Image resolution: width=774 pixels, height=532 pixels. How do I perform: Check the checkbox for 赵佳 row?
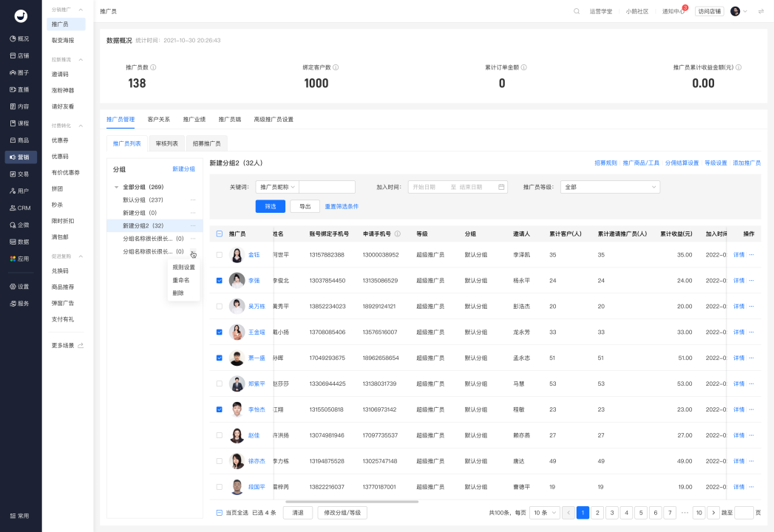point(219,435)
